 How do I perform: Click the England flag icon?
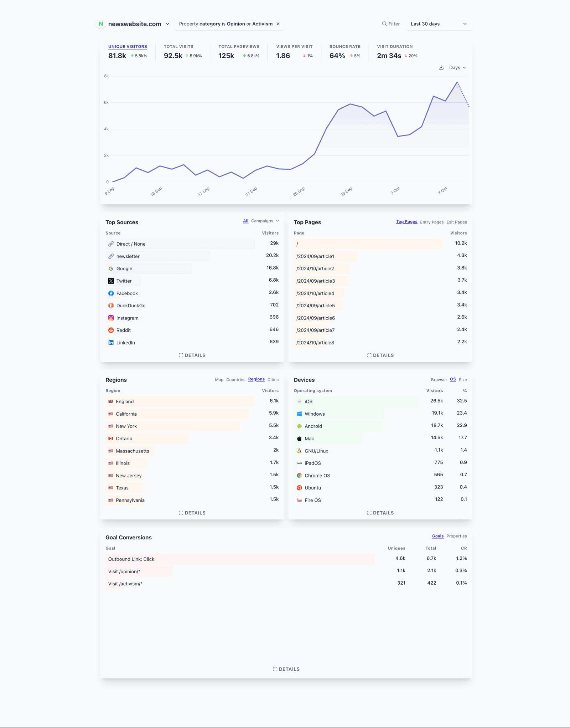pyautogui.click(x=111, y=401)
